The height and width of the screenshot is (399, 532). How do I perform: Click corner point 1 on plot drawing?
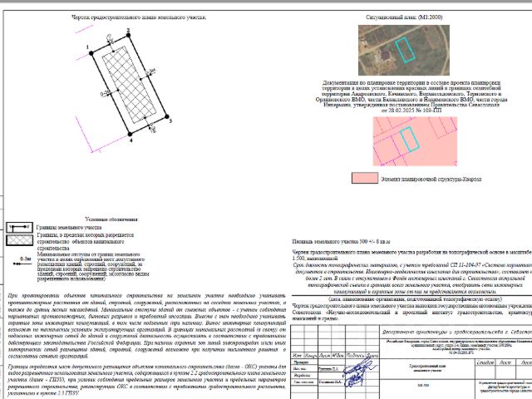(x=91, y=53)
